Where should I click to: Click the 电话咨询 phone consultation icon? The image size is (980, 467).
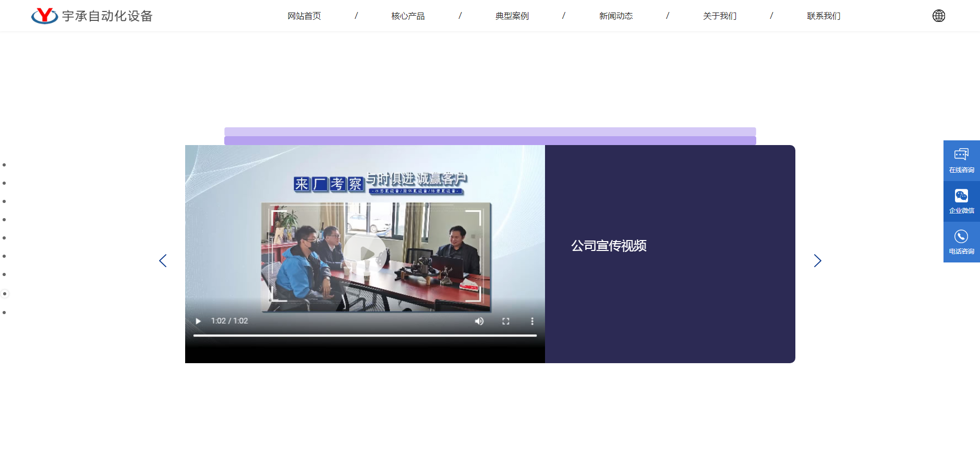coord(961,242)
